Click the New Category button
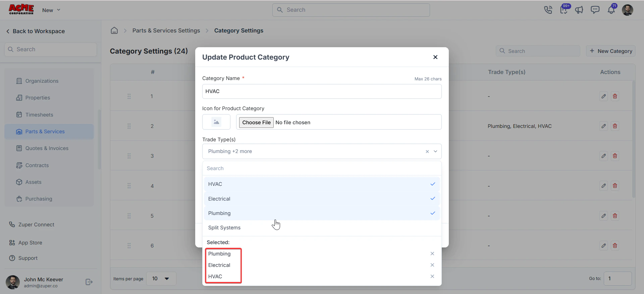The image size is (644, 294). 611,51
